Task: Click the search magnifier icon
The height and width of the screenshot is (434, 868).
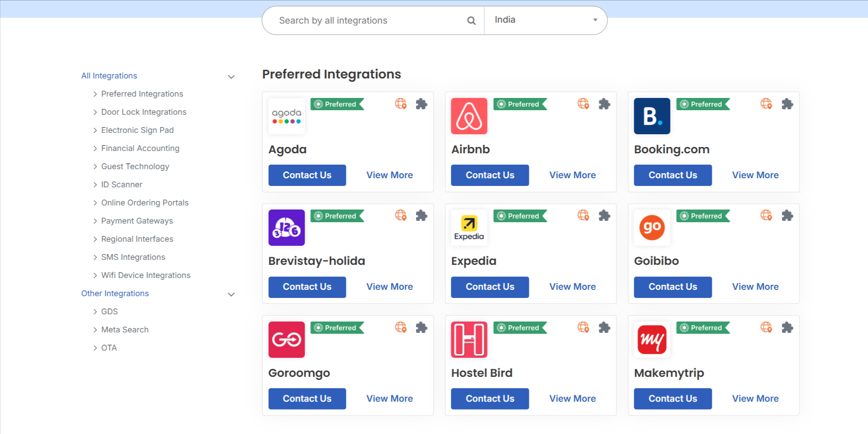Action: (x=471, y=20)
